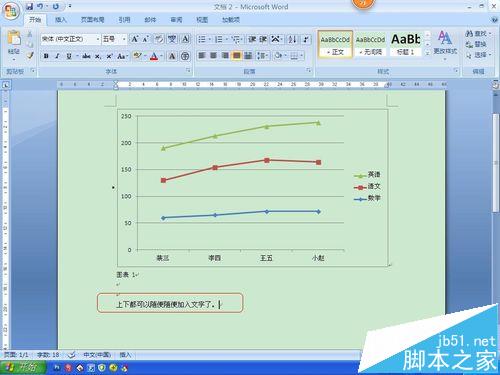This screenshot has width=500, height=375.
Task: Increase the paragraph indent
Action: point(263,39)
